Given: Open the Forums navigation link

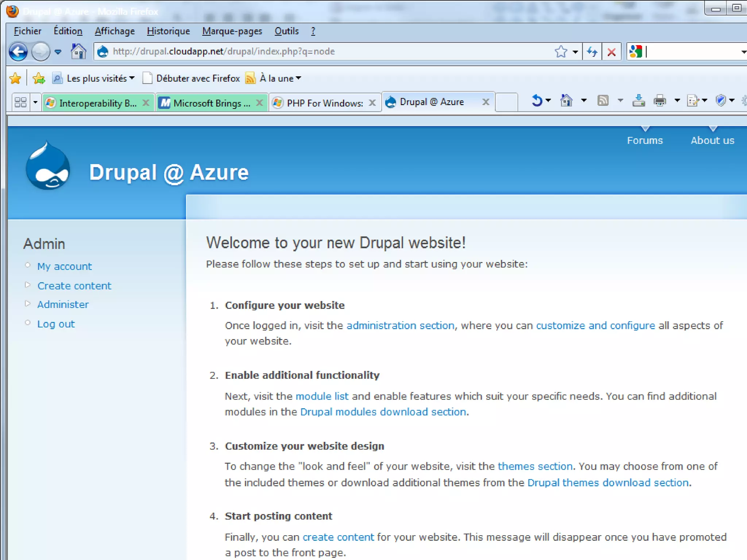Looking at the screenshot, I should (x=645, y=140).
